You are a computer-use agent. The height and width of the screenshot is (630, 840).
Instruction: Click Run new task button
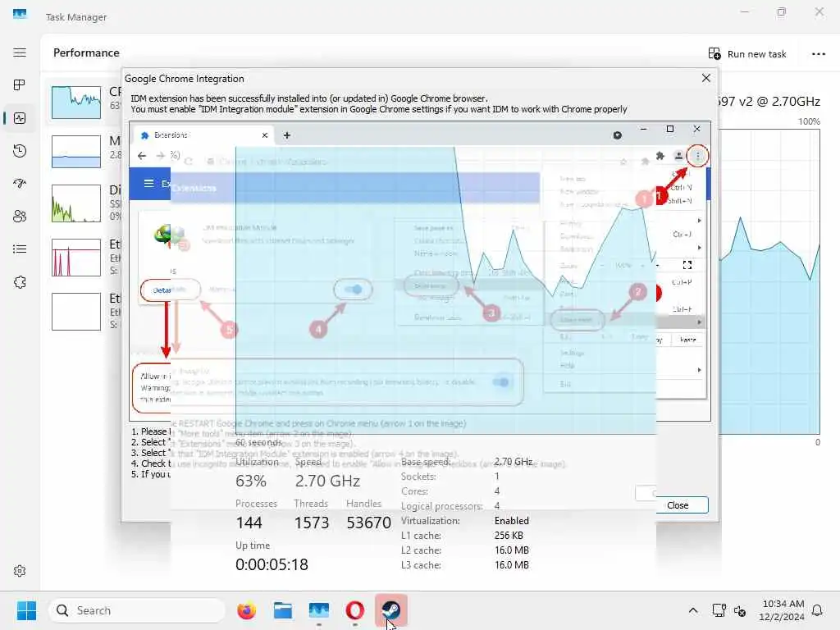pyautogui.click(x=747, y=53)
